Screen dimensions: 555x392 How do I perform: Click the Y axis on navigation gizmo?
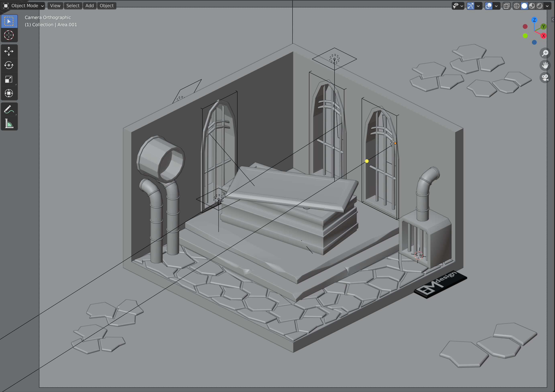point(543,26)
